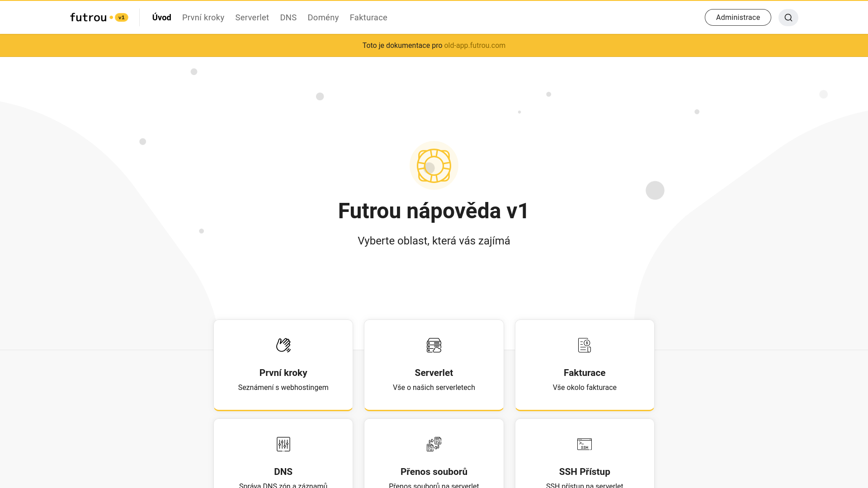Click the futrou logo in header

[x=89, y=18]
